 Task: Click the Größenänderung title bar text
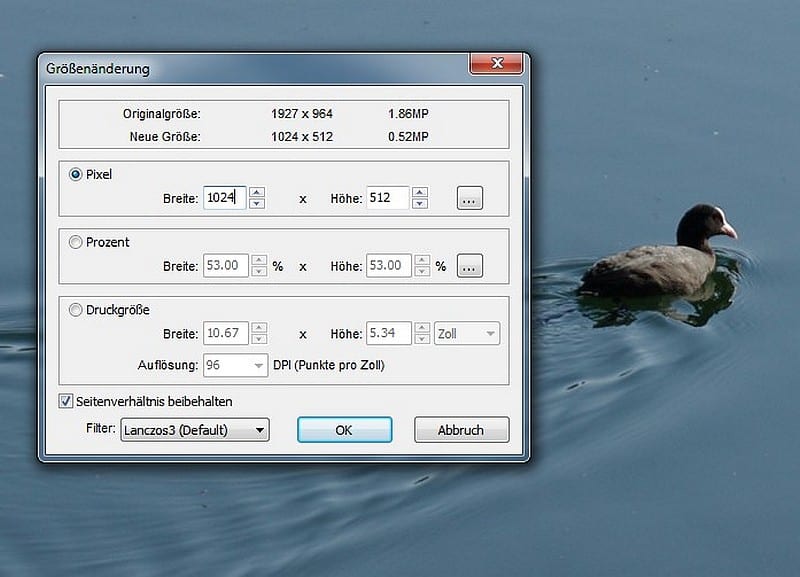coord(98,69)
